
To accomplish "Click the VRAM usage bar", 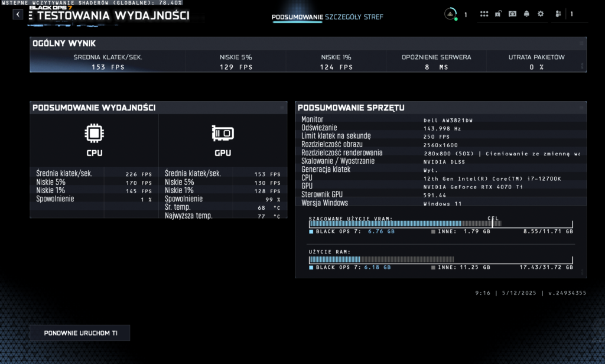I will point(440,224).
